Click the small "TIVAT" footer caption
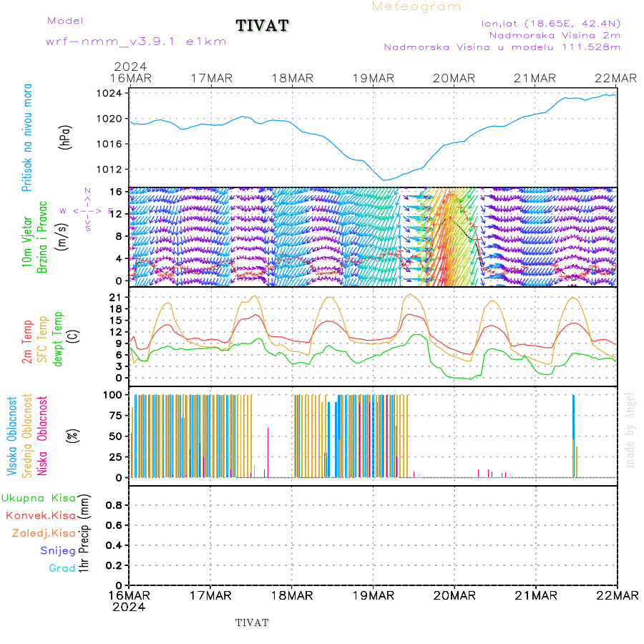The width and height of the screenshot is (644, 644). point(252,623)
